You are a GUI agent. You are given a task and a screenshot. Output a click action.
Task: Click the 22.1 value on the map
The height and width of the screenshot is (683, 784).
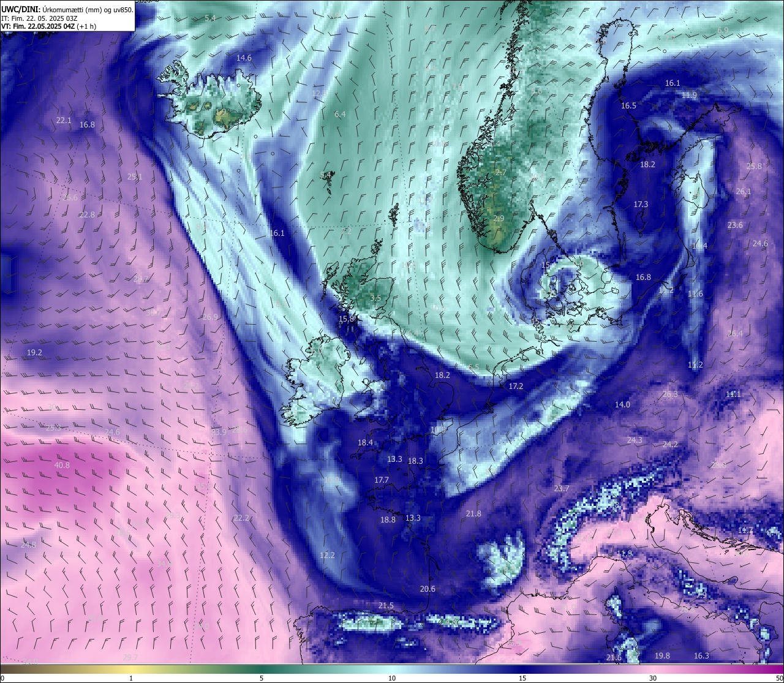pos(64,121)
